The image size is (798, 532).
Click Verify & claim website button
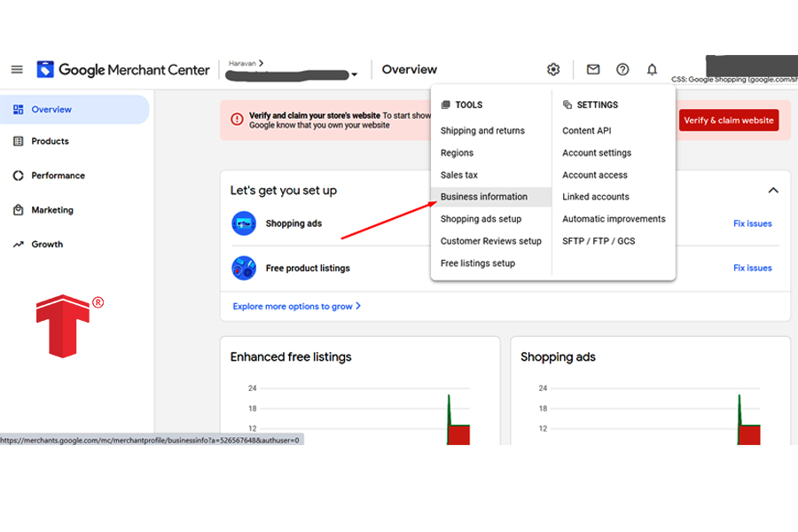[728, 121]
